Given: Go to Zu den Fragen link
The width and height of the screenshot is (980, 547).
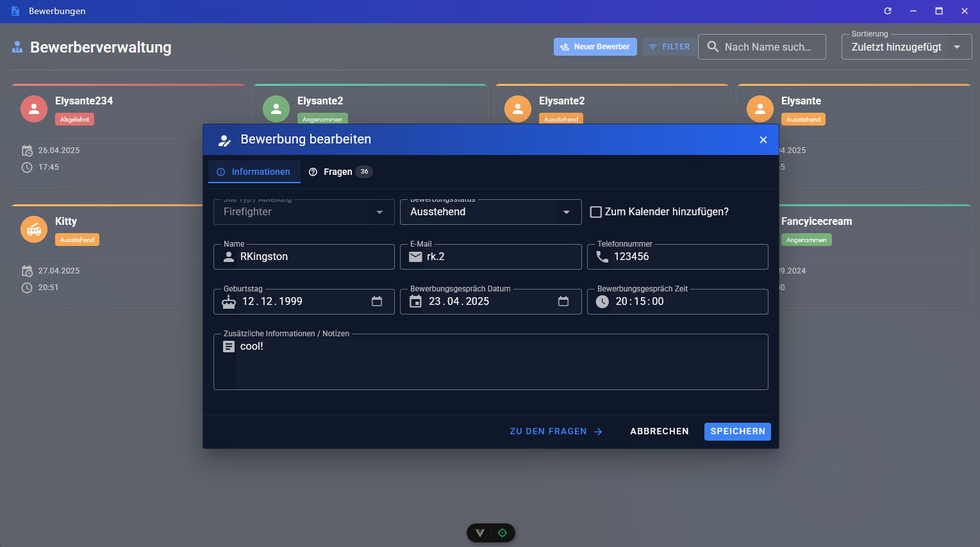Looking at the screenshot, I should tap(556, 432).
